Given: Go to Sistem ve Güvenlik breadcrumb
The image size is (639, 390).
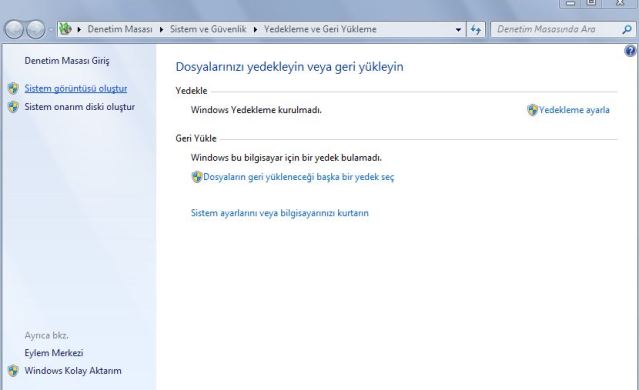Looking at the screenshot, I should pos(208,29).
